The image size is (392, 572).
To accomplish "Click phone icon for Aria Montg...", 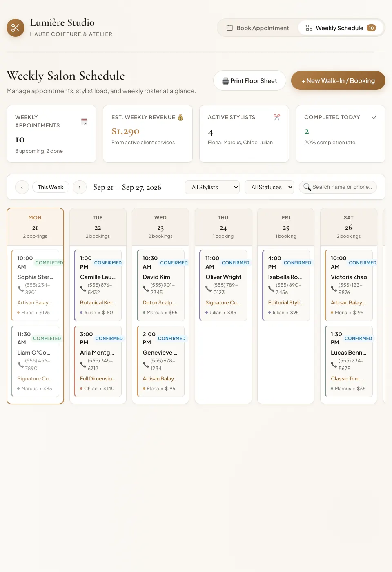I will (x=83, y=364).
